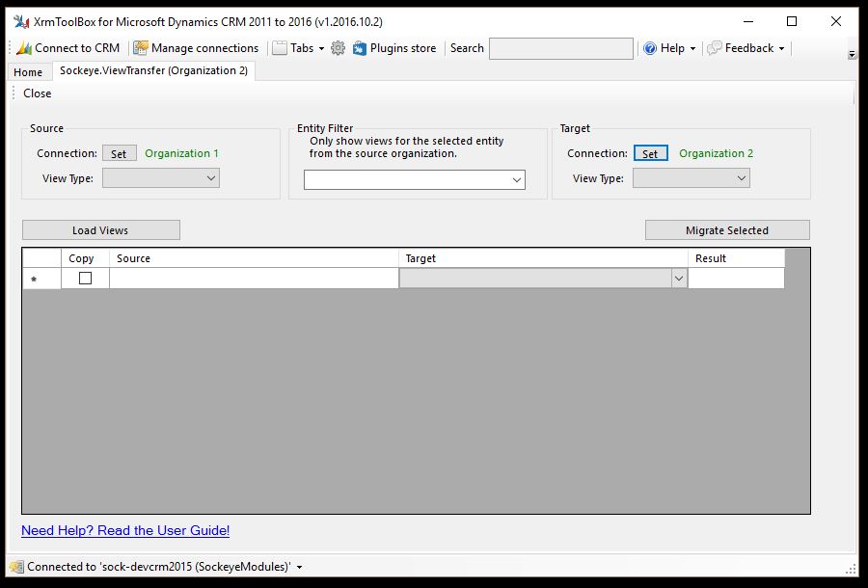Select the new row header marked with asterisk
This screenshot has height=588, width=868.
[x=41, y=279]
